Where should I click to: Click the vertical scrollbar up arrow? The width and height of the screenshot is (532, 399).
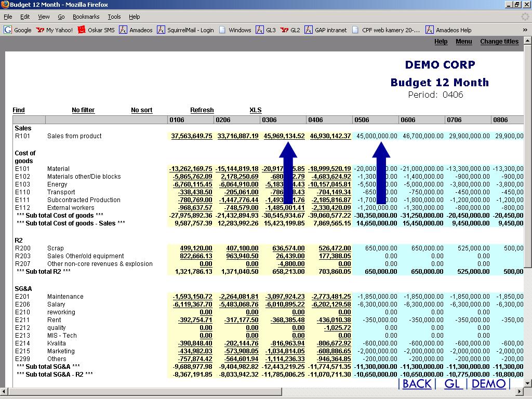(528, 41)
